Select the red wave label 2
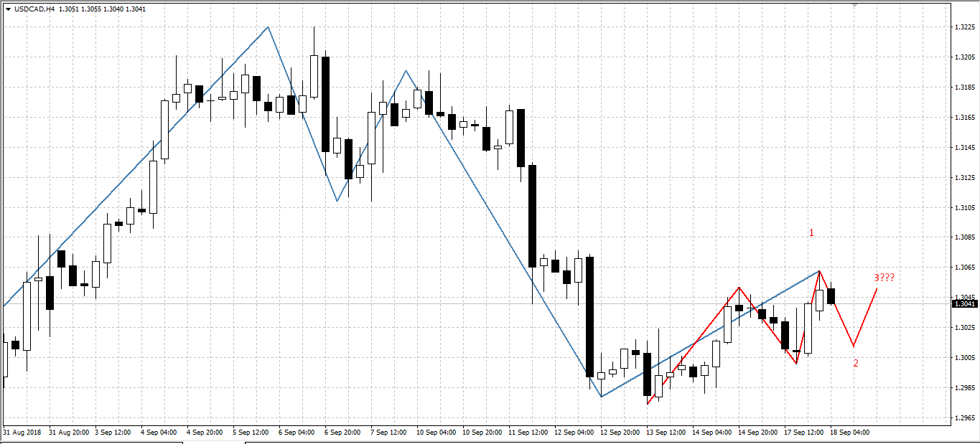Viewport: 980px width, 444px height. coord(856,363)
